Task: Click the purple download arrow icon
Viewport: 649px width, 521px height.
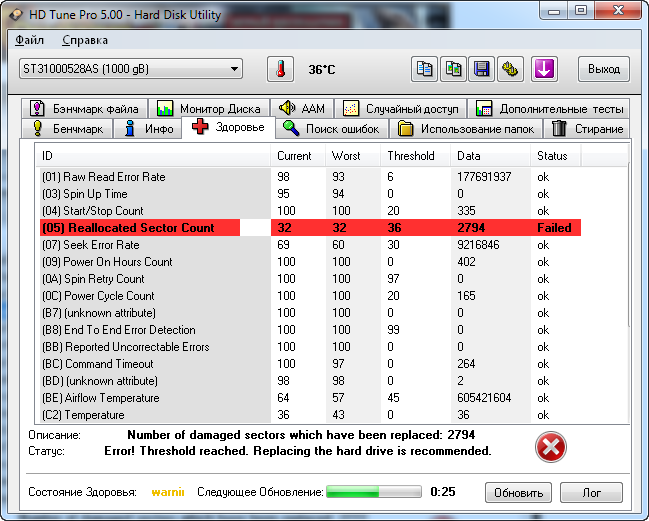Action: [x=544, y=69]
